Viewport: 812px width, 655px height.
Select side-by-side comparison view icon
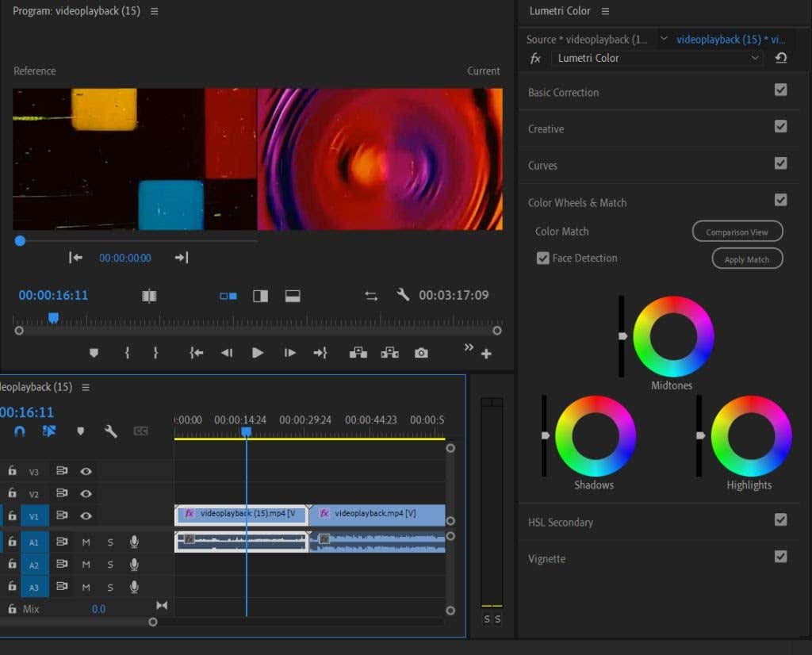point(228,296)
